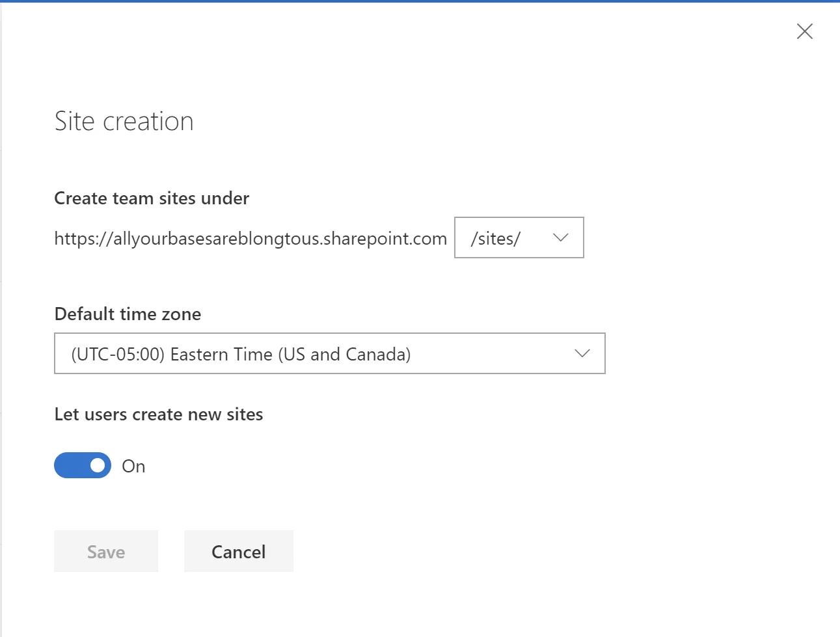Click the close icon at top right
This screenshot has height=637, width=840.
click(x=804, y=31)
